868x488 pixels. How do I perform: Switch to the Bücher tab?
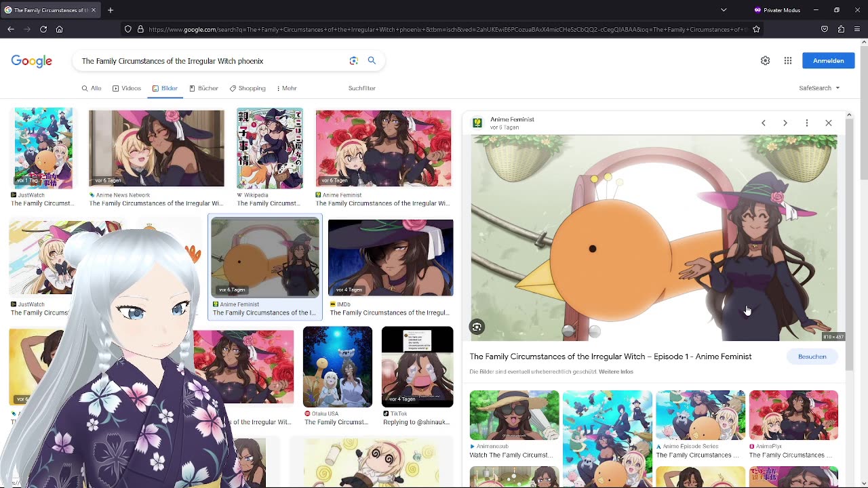[203, 88]
